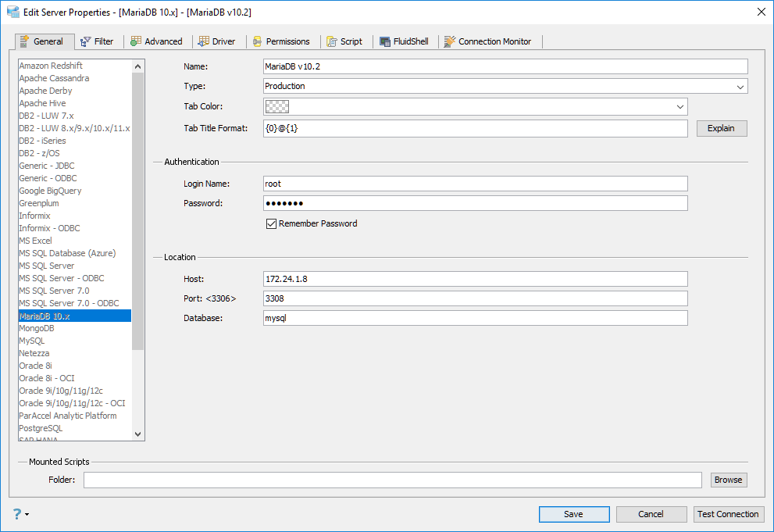Click the Name input field

tap(505, 66)
